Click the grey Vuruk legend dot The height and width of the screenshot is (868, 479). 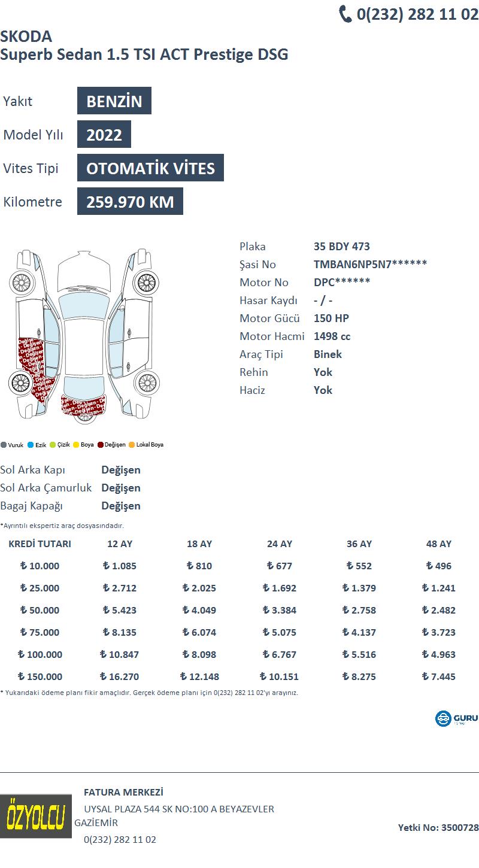[4, 445]
